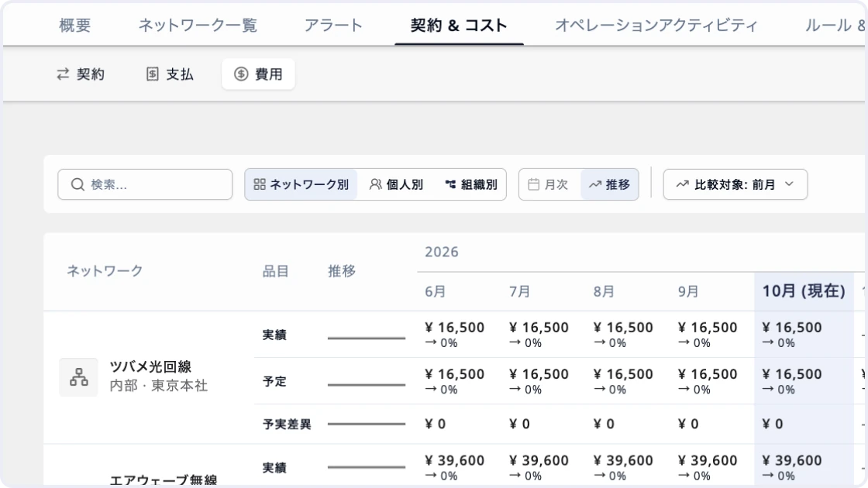Switch to the 支払 sub-tab

tap(170, 74)
